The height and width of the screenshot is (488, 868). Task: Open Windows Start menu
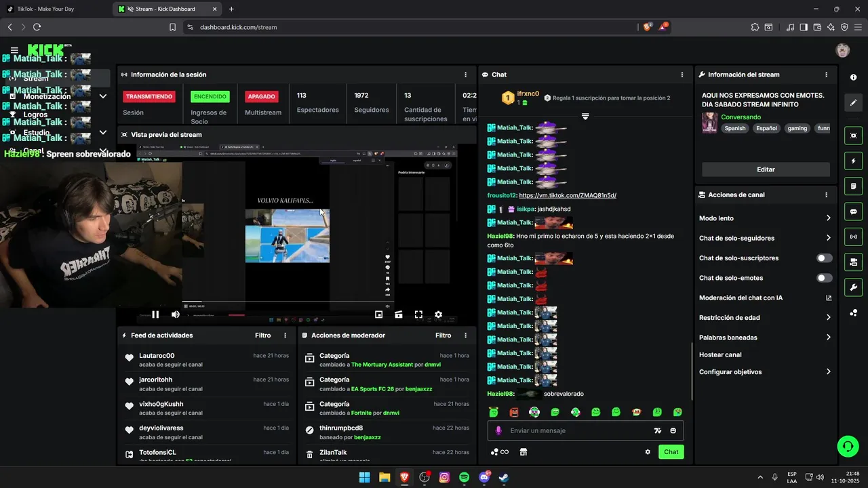coord(364,477)
